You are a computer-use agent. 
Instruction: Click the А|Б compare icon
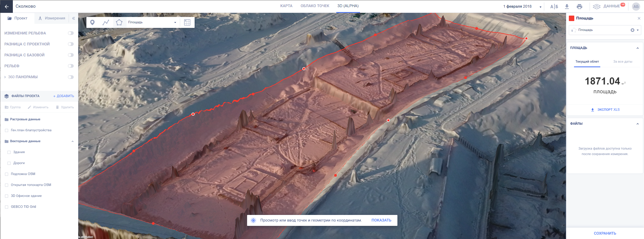coord(554,7)
